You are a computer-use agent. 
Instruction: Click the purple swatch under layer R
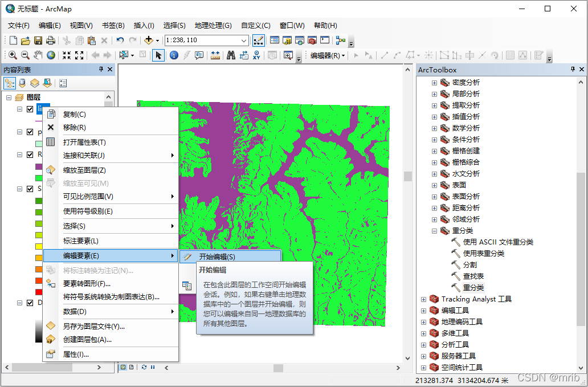(39, 166)
